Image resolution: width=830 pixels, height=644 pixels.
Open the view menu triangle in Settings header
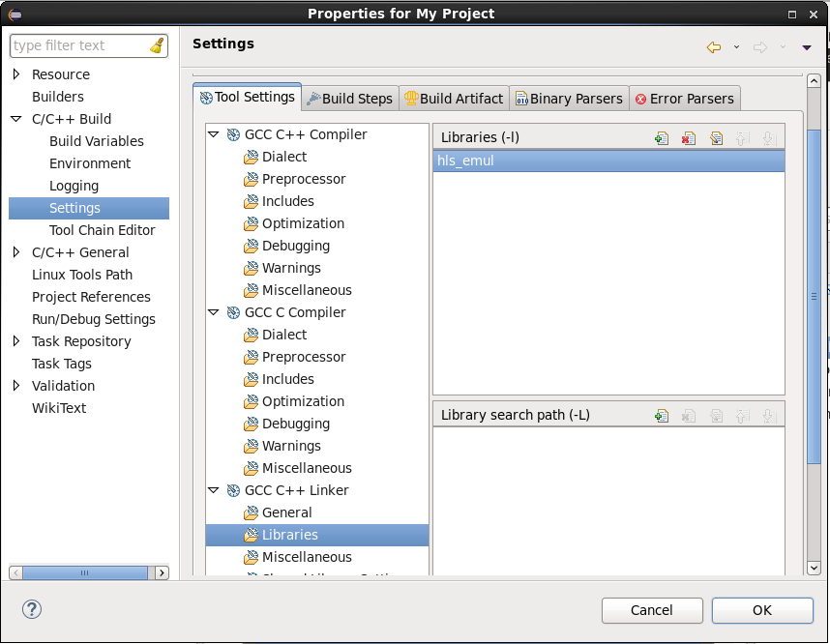point(807,47)
